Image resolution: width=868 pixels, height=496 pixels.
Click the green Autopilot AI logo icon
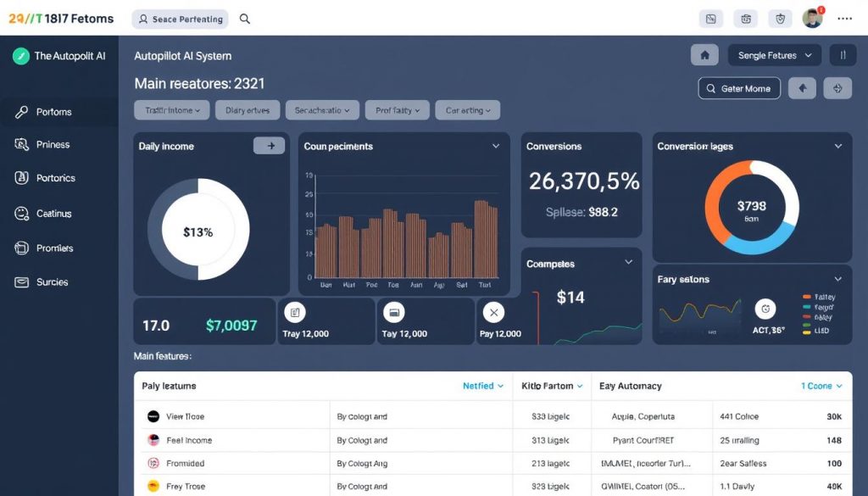(x=21, y=56)
